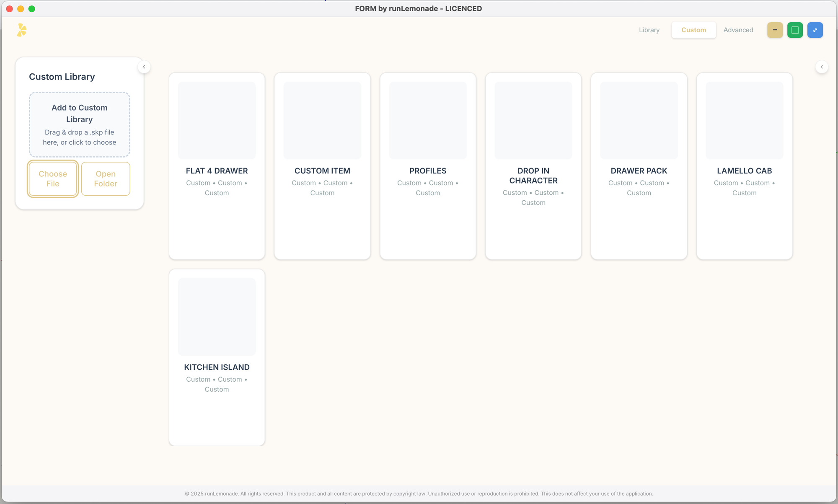Image resolution: width=838 pixels, height=504 pixels.
Task: Click the green macOS zoom window button
Action: point(32,9)
